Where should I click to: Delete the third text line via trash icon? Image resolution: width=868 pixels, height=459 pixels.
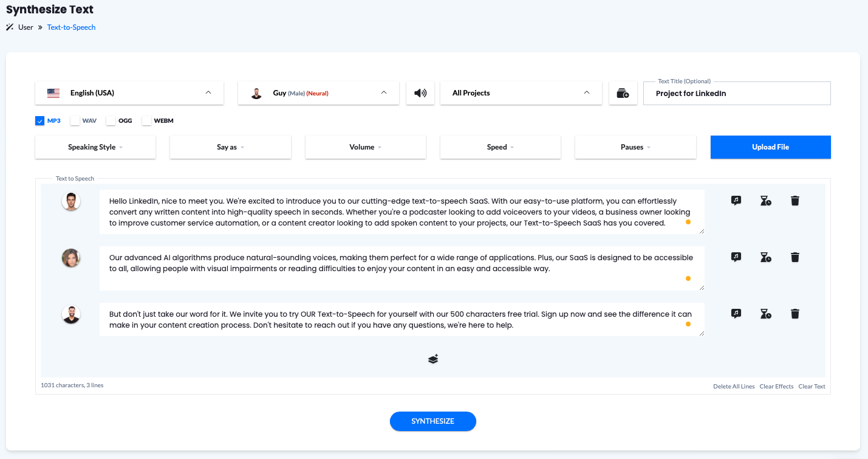[795, 313]
